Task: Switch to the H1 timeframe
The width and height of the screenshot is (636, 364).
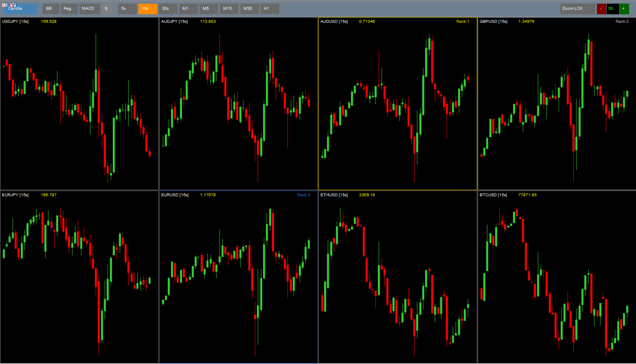Action: click(270, 9)
